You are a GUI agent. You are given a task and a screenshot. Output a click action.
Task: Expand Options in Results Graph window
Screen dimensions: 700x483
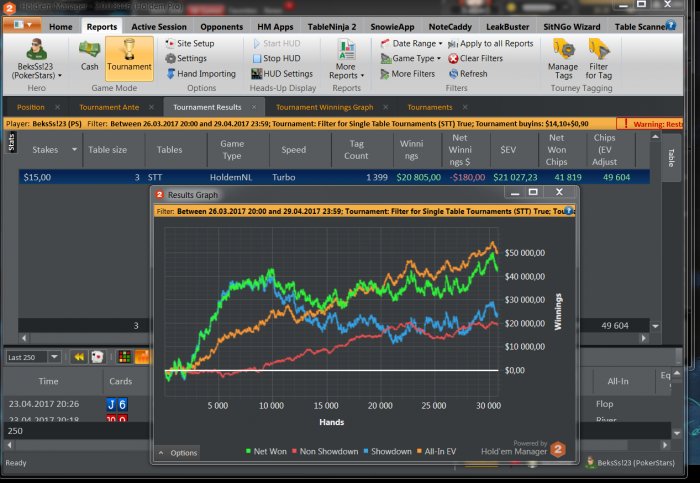(x=177, y=453)
